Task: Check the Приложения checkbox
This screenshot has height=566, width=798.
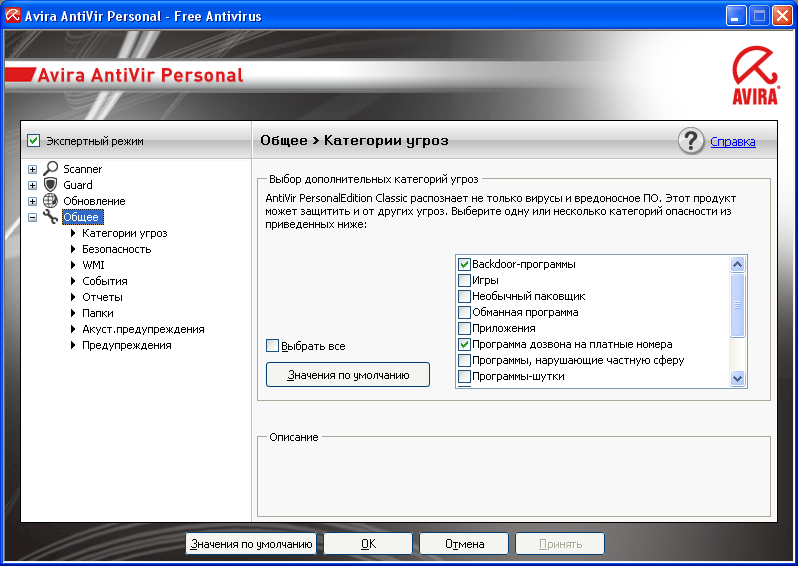Action: click(x=464, y=328)
